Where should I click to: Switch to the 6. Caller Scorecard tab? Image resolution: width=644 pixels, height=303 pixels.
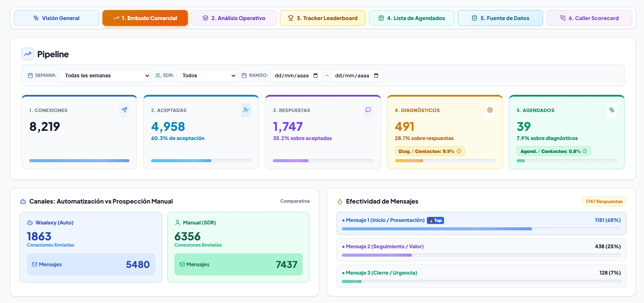pyautogui.click(x=589, y=18)
